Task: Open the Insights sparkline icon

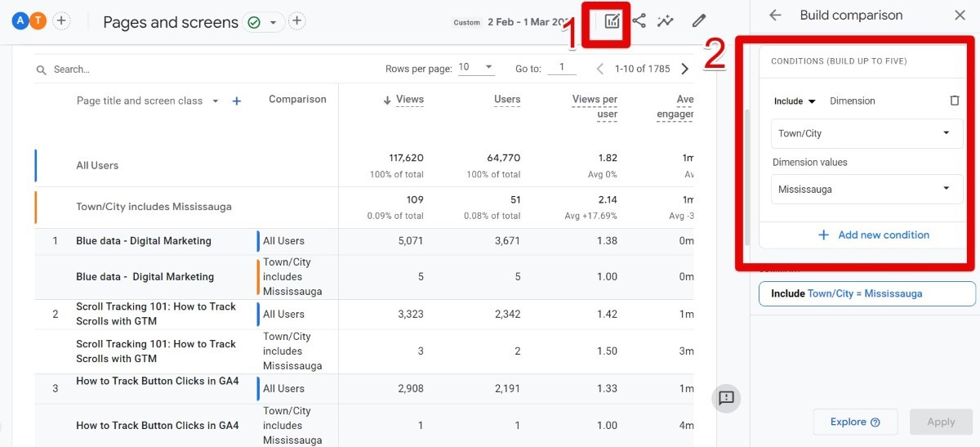Action: [x=666, y=21]
